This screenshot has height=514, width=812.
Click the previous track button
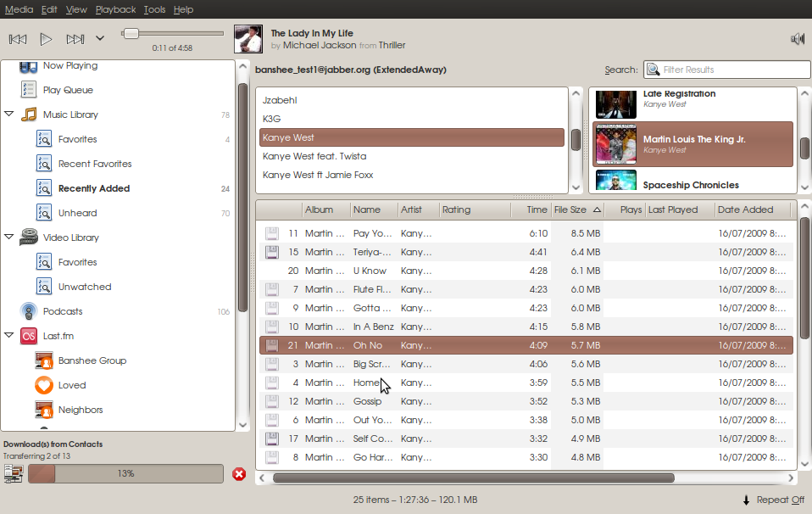[18, 39]
